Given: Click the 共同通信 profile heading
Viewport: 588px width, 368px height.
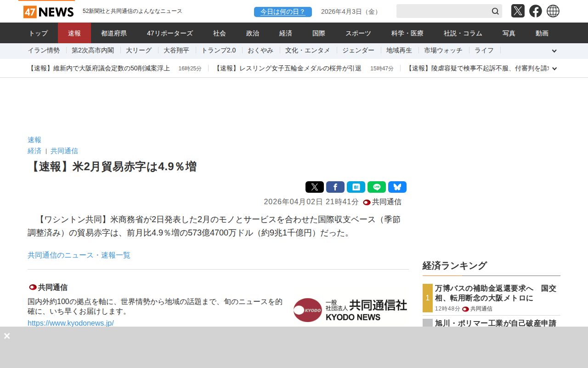Looking at the screenshot, I should [x=53, y=287].
